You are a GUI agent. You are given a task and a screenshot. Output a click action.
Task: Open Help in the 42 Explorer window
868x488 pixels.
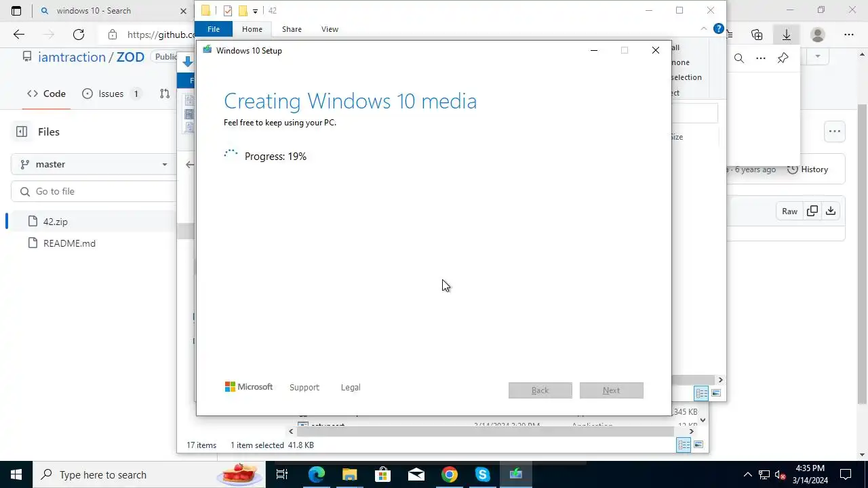click(x=719, y=29)
